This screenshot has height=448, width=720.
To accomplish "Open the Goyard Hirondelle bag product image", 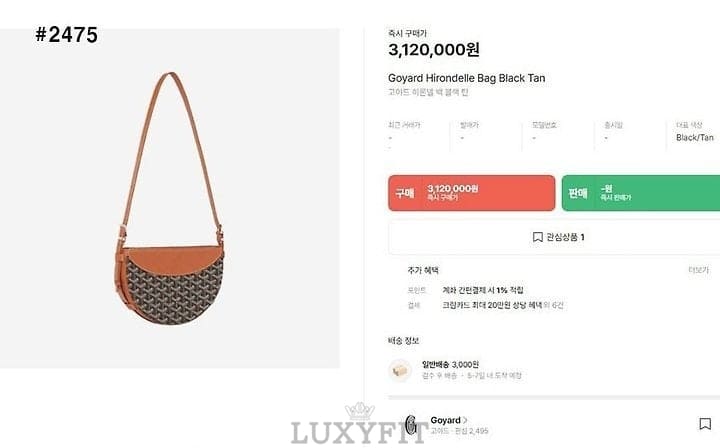I will click(x=170, y=198).
